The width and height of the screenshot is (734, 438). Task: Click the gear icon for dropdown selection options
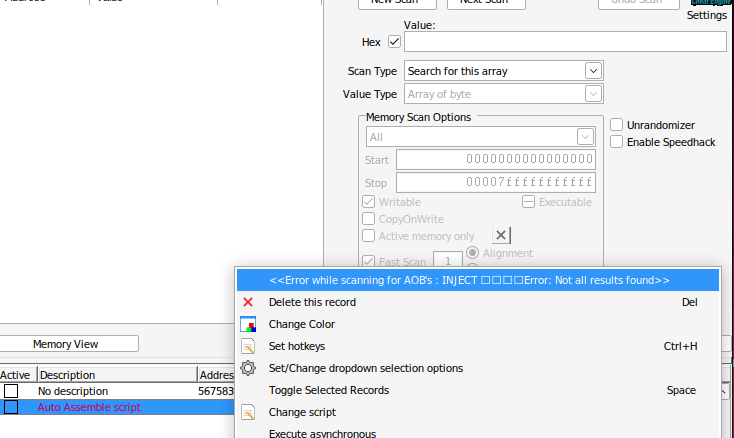point(248,368)
